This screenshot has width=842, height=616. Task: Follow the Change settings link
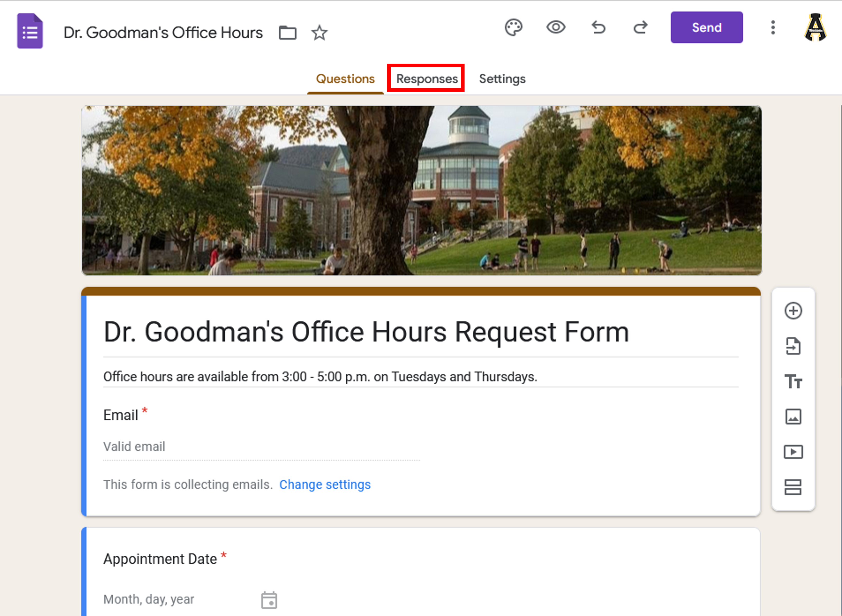(325, 485)
